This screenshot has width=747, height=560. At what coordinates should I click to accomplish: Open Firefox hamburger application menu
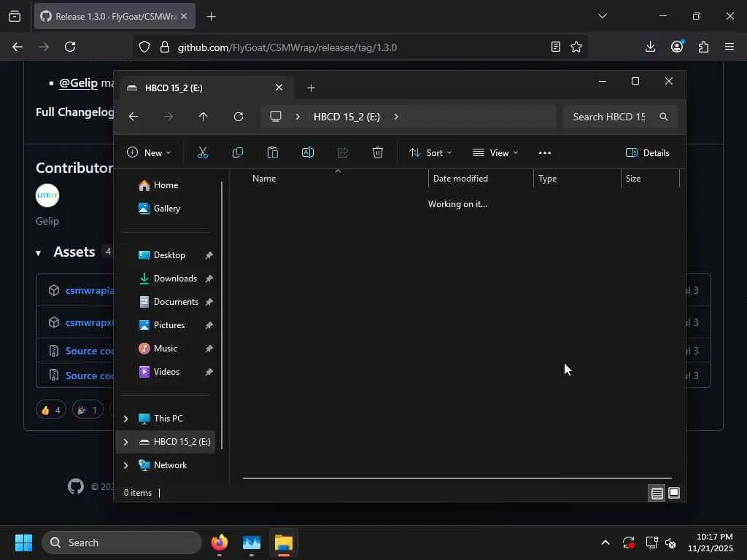729,47
